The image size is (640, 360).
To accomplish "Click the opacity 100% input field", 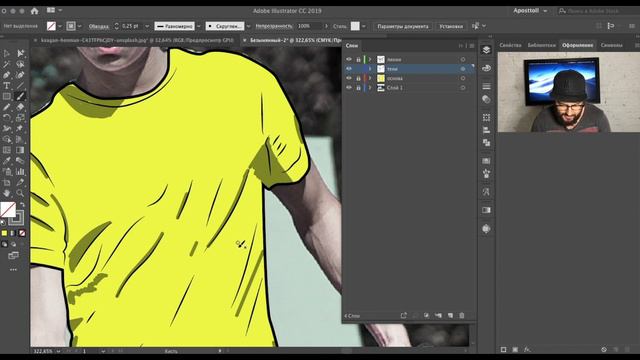I will pyautogui.click(x=309, y=26).
